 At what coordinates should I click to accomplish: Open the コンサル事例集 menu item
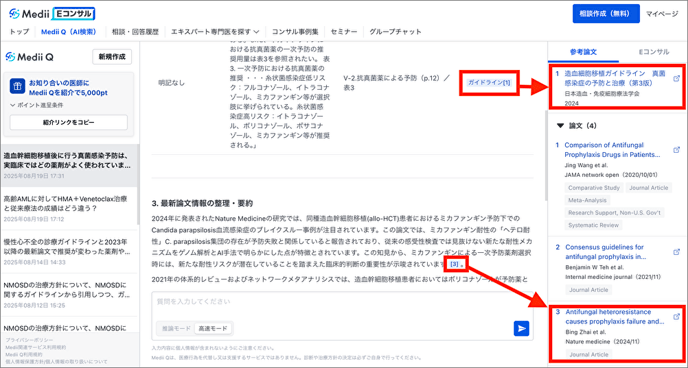(295, 32)
